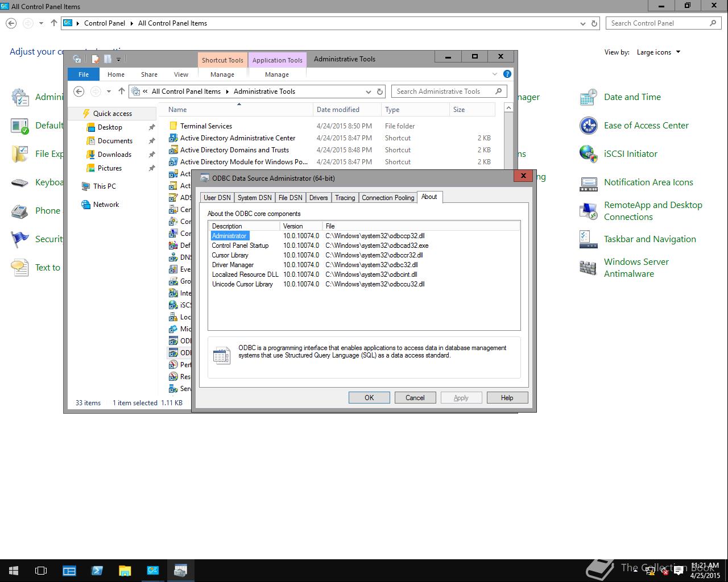Switch to Connection Pooling tab

tap(388, 198)
